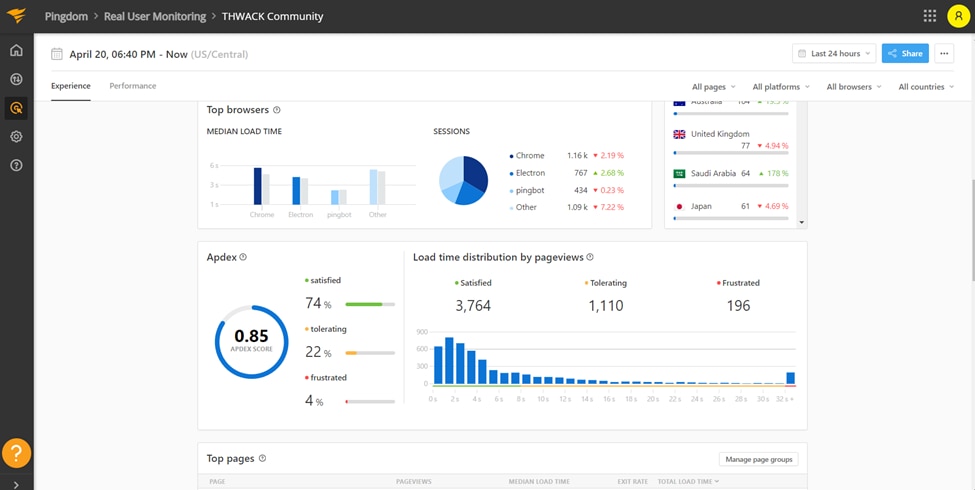This screenshot has width=975, height=490.
Task: Open the Help question mark sidebar icon
Action: 16,165
